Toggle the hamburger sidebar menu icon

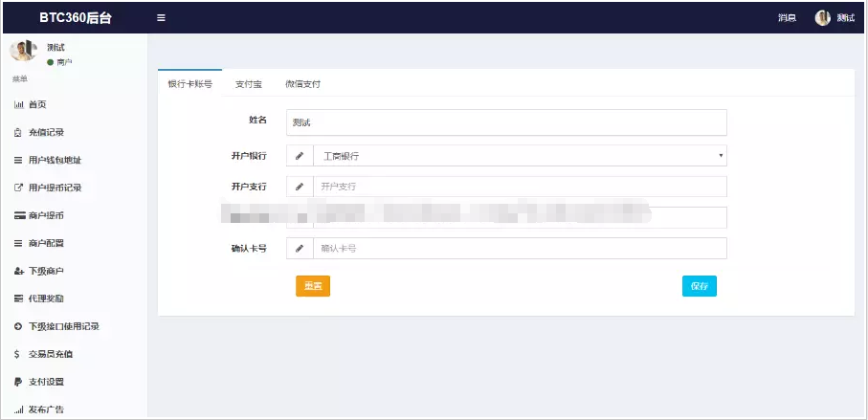[161, 18]
